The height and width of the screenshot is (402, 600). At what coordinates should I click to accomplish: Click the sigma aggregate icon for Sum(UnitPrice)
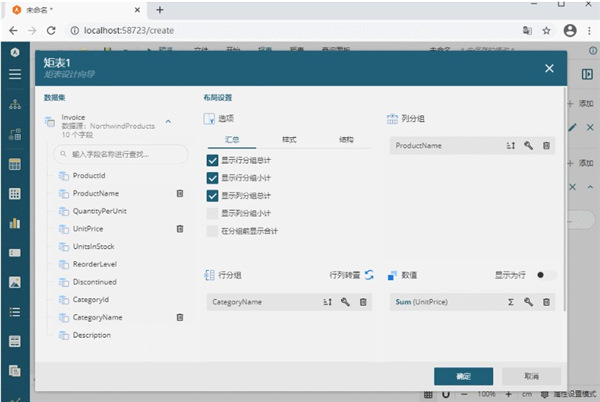(x=511, y=302)
